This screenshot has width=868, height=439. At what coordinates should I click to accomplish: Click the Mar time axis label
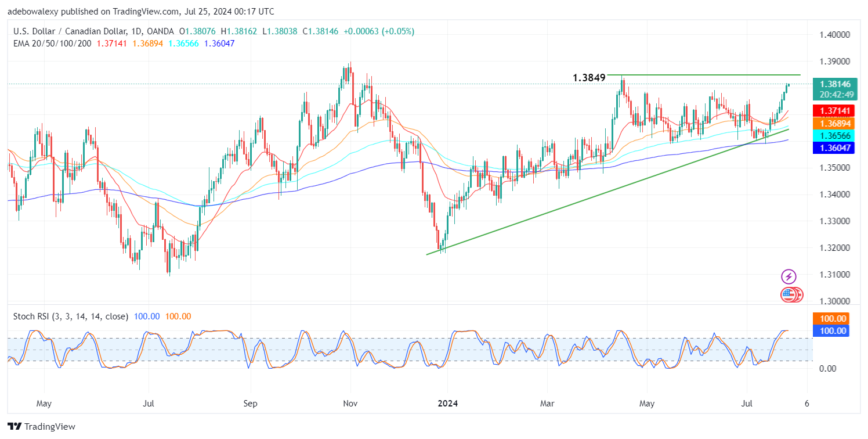[x=548, y=402]
